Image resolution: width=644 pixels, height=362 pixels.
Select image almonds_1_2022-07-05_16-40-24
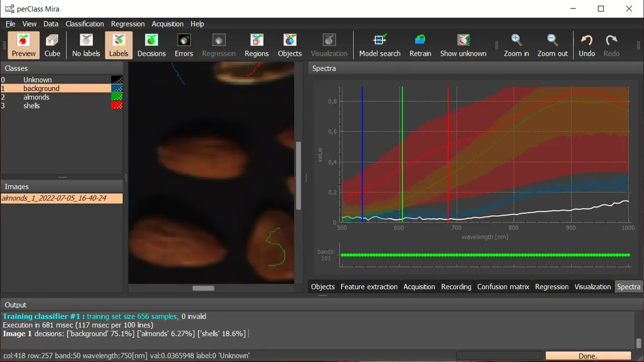(61, 198)
